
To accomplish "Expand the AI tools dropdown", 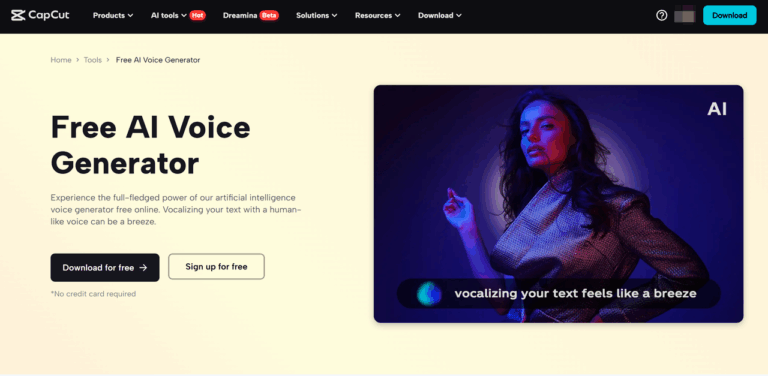I will tap(168, 15).
